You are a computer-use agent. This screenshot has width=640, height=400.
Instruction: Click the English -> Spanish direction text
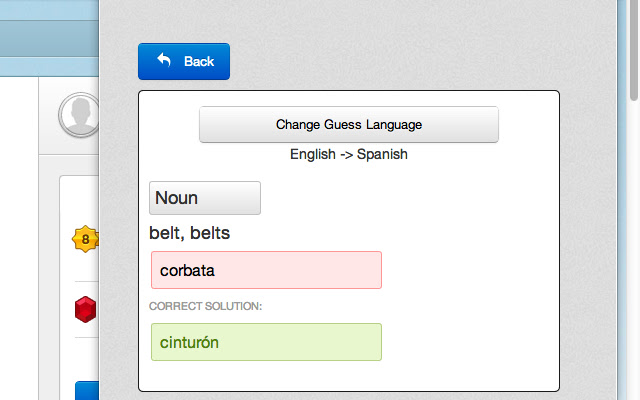349,155
